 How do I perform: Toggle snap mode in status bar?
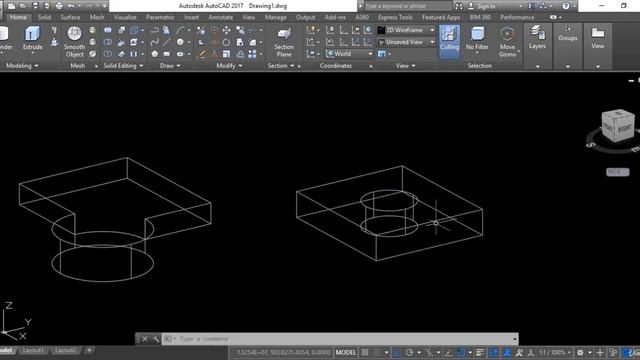377,352
